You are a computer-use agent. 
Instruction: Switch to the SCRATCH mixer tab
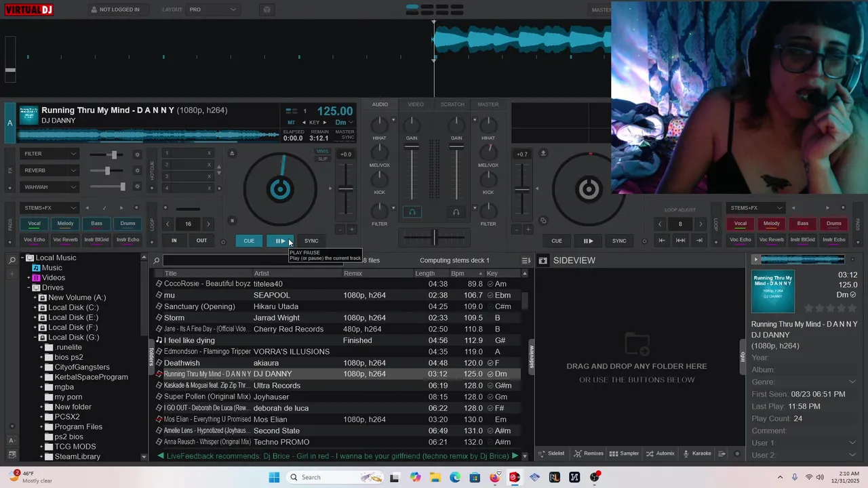[x=452, y=104]
